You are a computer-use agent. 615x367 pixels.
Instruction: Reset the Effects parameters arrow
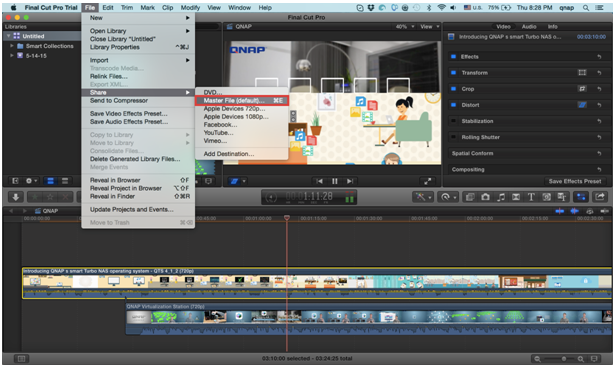pyautogui.click(x=599, y=56)
